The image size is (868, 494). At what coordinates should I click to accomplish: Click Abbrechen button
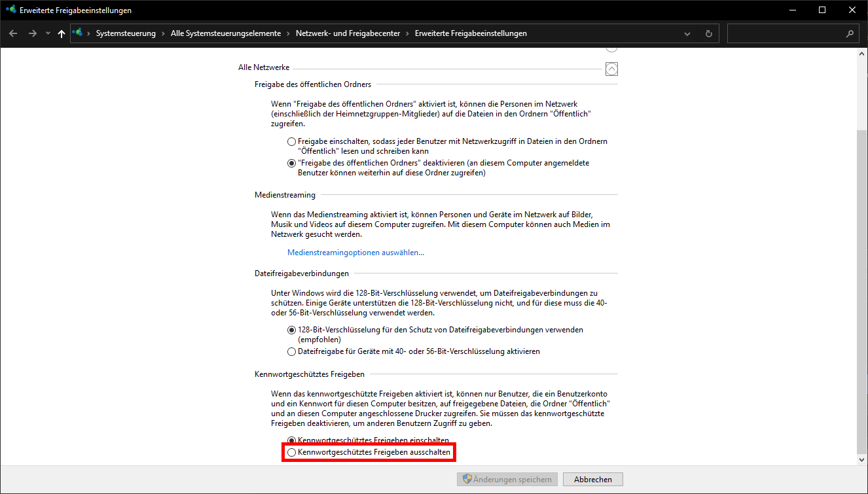[593, 480]
